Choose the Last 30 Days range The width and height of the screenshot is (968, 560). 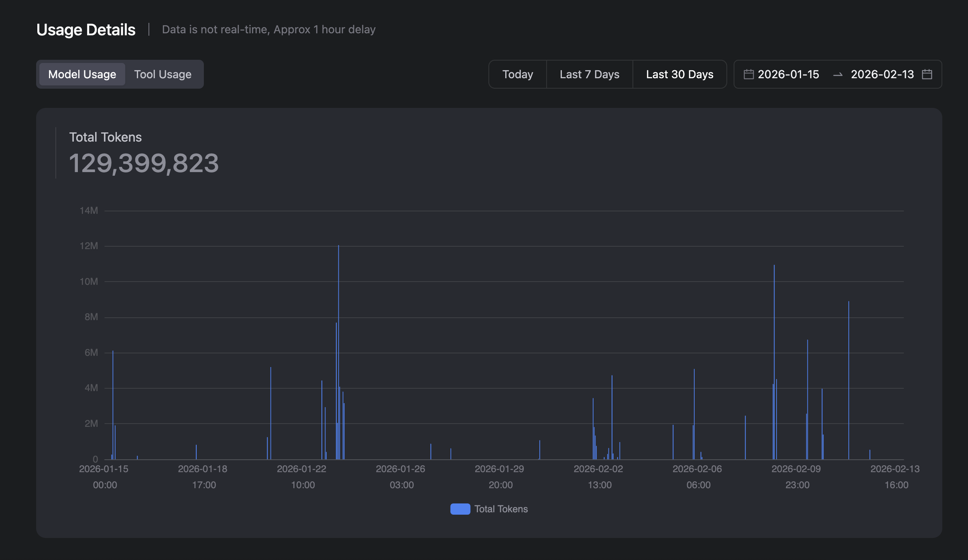point(679,74)
